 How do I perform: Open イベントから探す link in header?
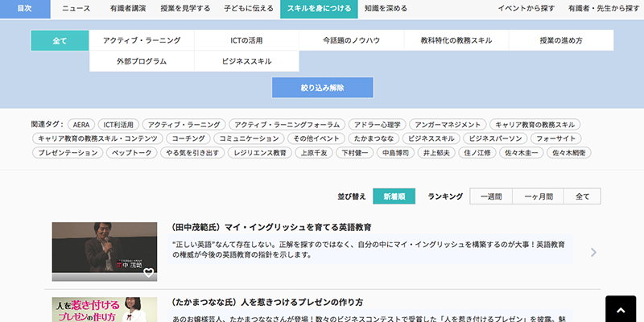[x=526, y=9]
